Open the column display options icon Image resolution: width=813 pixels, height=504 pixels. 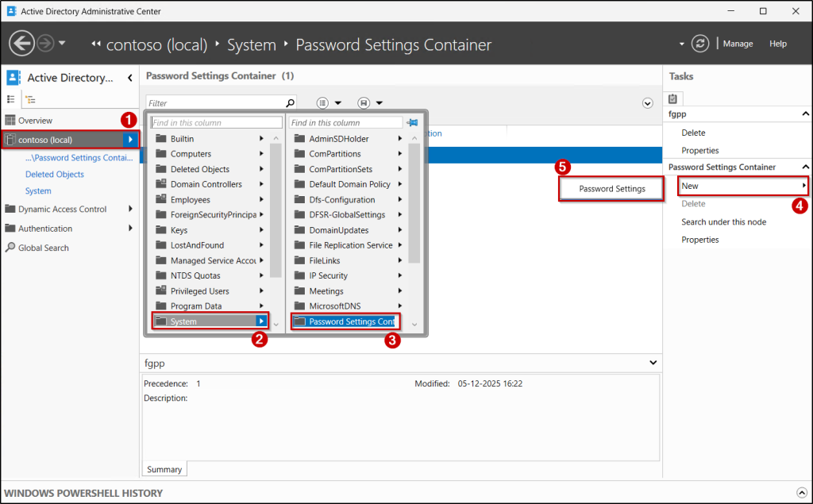322,102
